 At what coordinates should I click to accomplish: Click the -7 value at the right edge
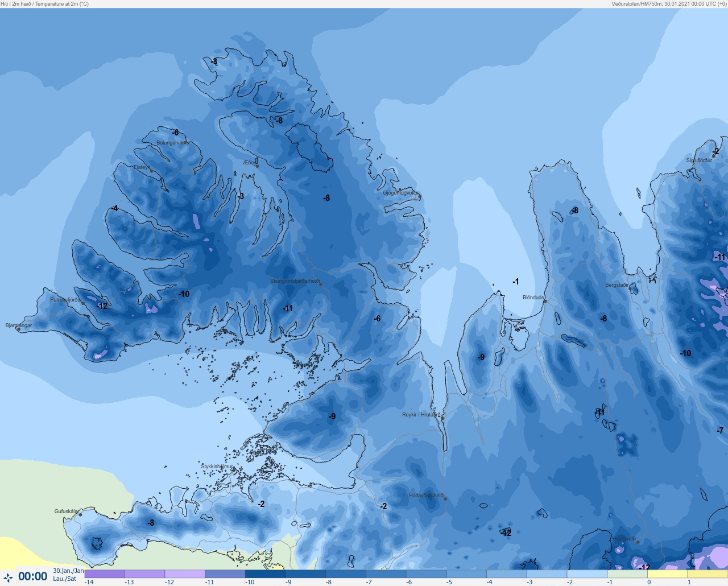coord(720,431)
